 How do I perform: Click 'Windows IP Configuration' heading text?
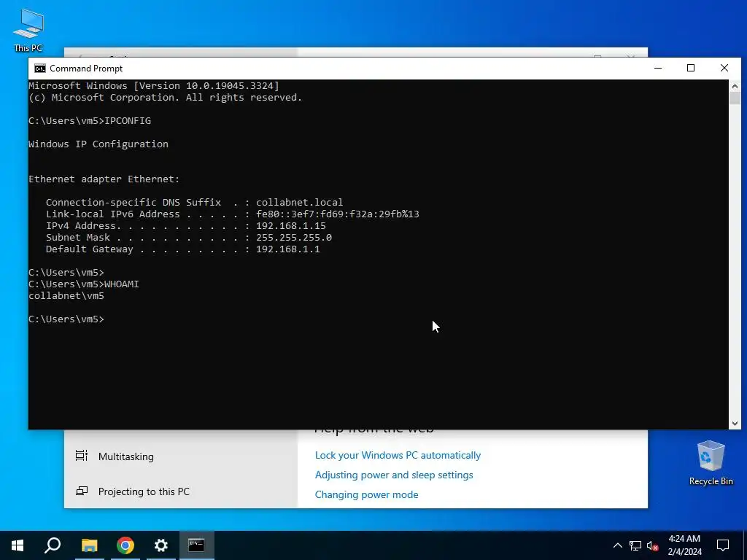pos(98,144)
